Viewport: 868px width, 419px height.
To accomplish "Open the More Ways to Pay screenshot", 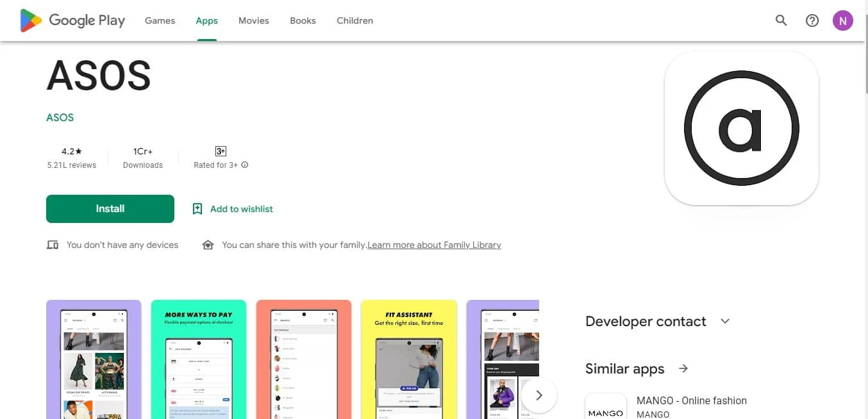I will pos(199,359).
